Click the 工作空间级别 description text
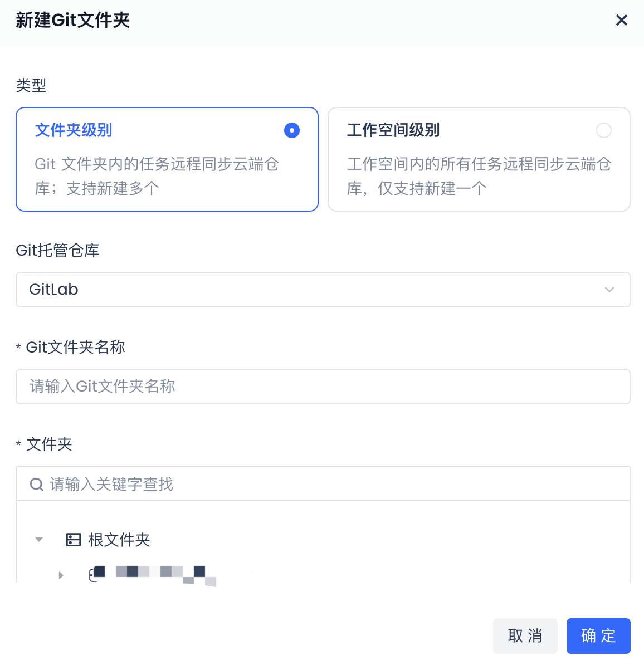 (479, 176)
